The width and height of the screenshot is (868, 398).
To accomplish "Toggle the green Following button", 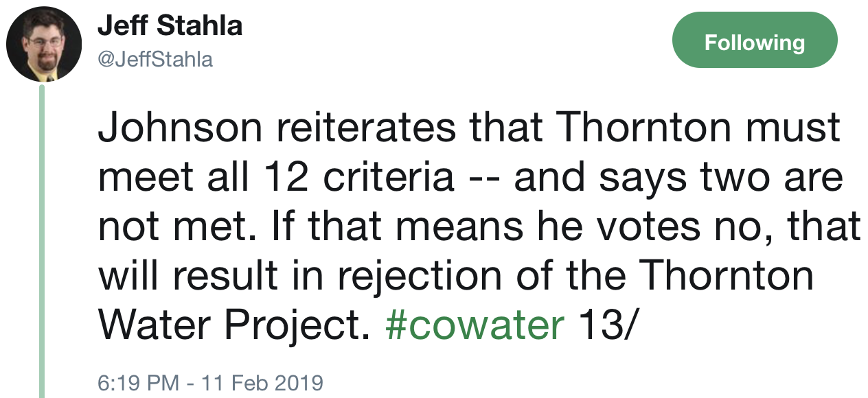I will [x=755, y=43].
